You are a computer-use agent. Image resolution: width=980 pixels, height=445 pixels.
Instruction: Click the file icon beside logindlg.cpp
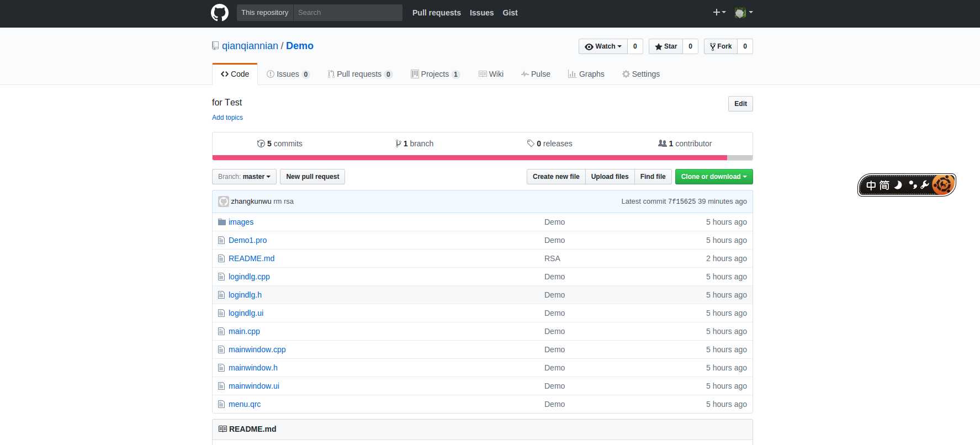(x=221, y=277)
